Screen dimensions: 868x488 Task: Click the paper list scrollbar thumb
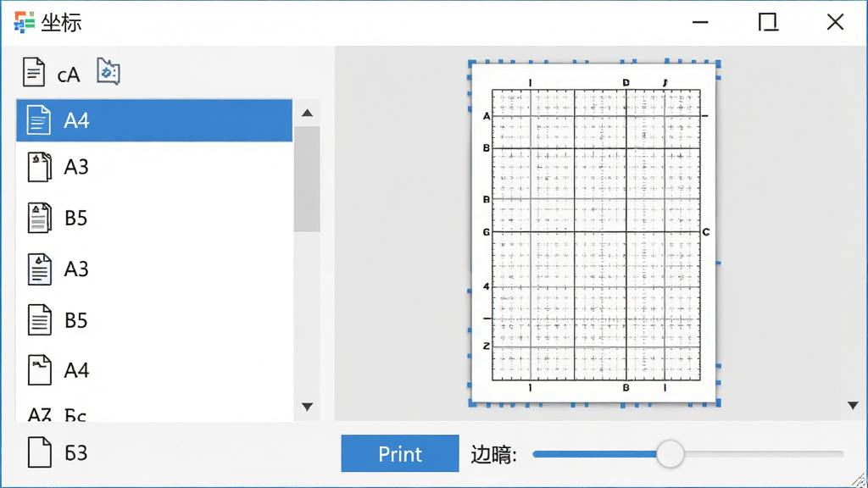(x=307, y=180)
